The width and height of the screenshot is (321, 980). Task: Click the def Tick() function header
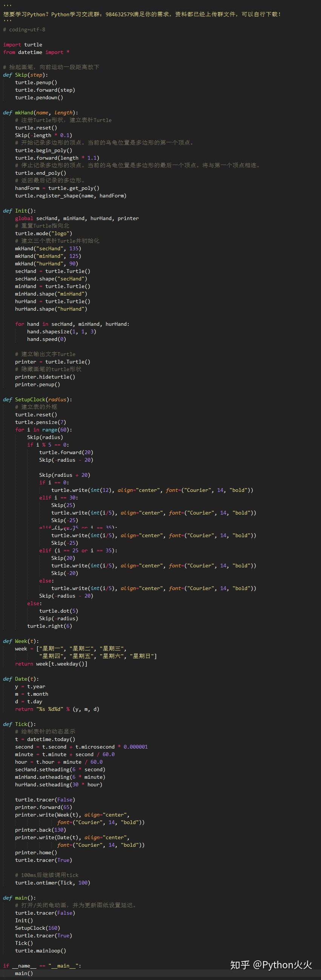coord(19,724)
